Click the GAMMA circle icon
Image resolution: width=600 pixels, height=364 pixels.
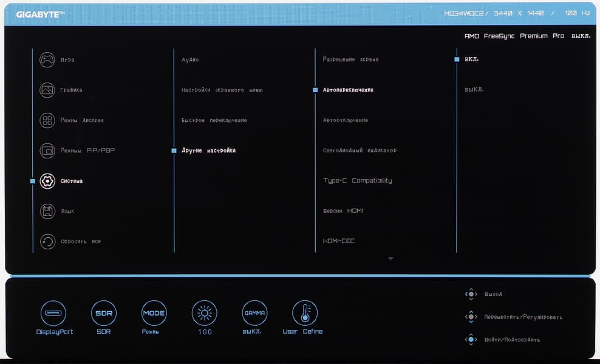coord(254,313)
